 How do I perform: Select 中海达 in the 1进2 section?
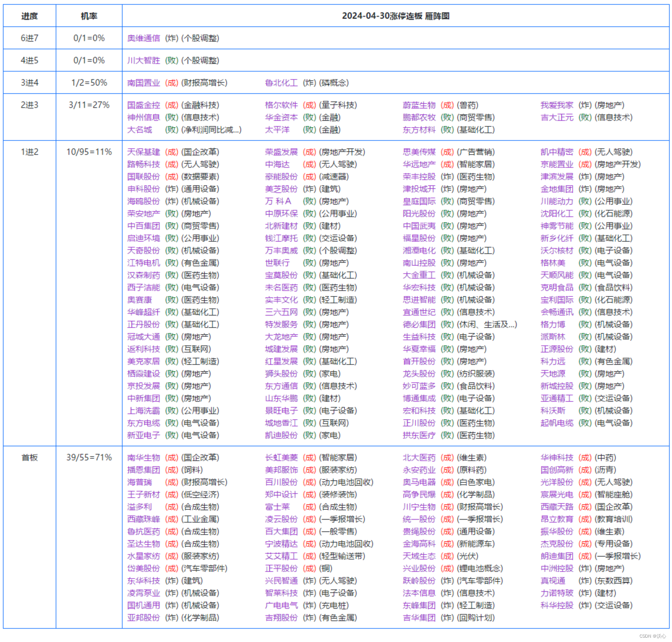pos(277,164)
